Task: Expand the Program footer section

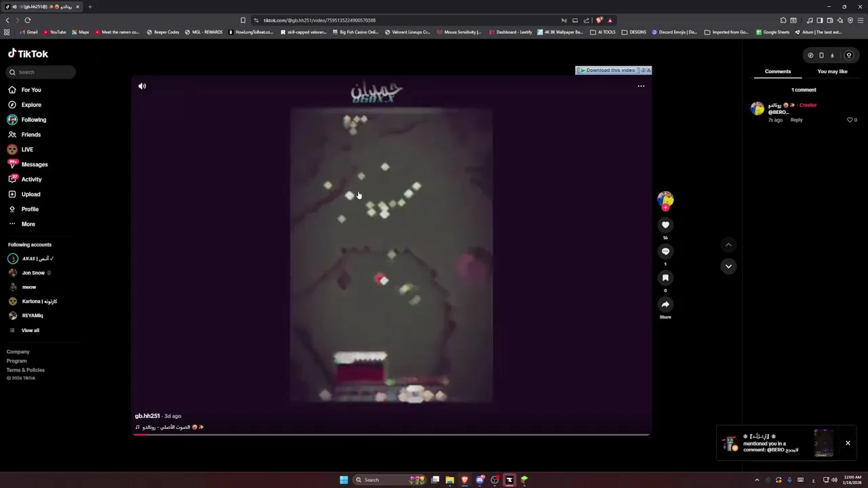Action: tap(17, 361)
